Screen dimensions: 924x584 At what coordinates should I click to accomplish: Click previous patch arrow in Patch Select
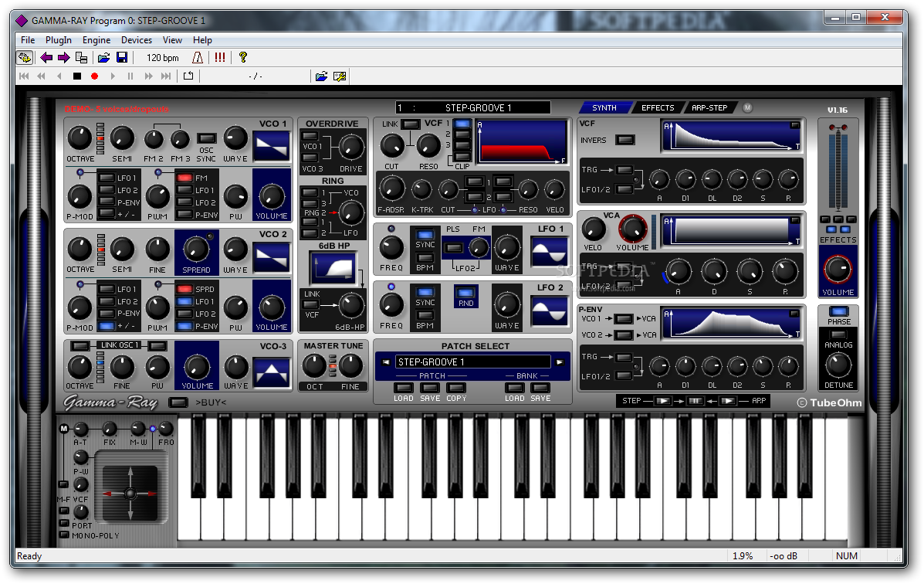pos(386,362)
